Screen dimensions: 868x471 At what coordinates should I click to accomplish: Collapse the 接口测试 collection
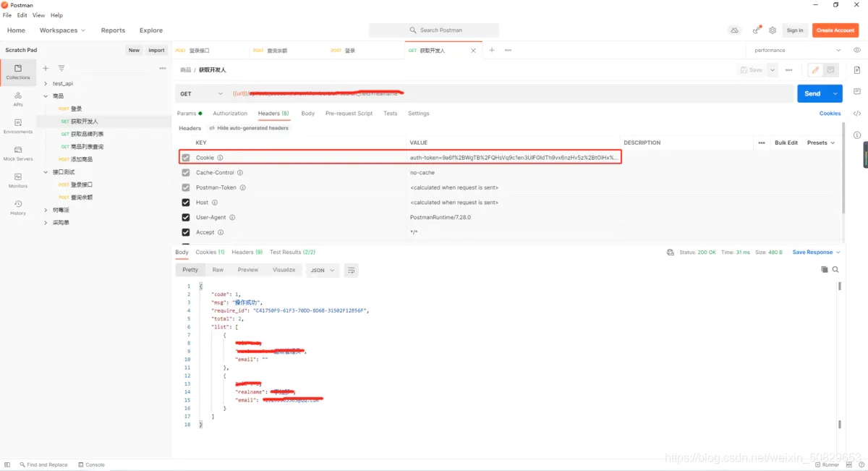pos(46,172)
